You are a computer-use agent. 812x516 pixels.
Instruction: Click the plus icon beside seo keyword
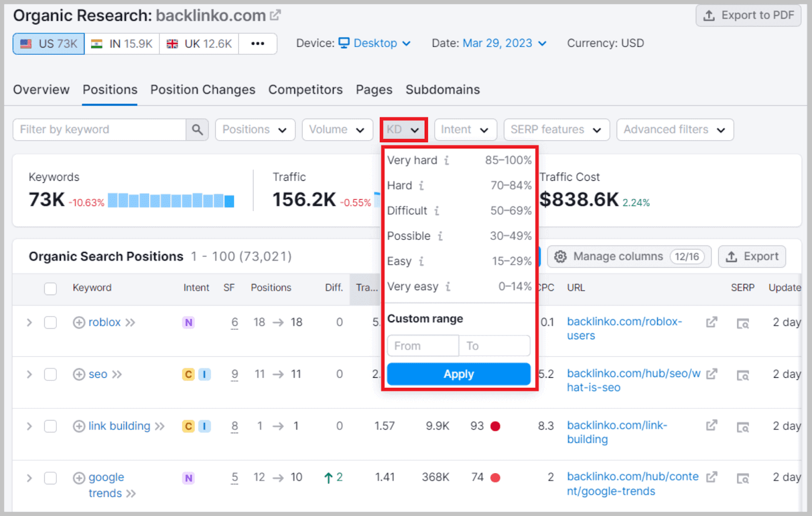[x=79, y=374]
